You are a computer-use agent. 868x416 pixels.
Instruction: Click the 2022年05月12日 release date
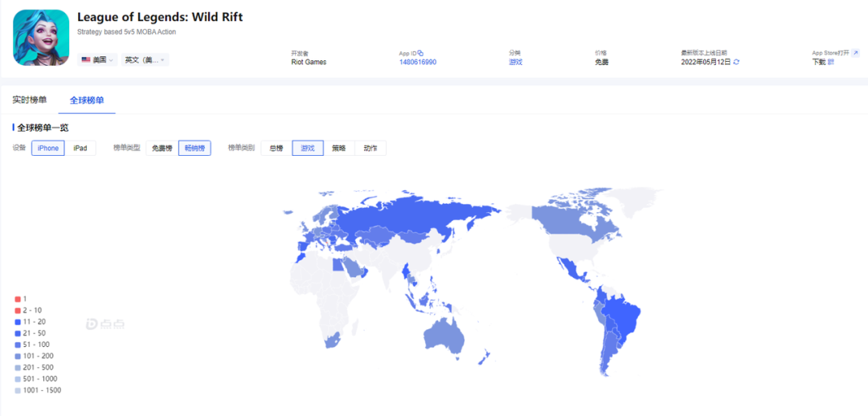(x=706, y=62)
